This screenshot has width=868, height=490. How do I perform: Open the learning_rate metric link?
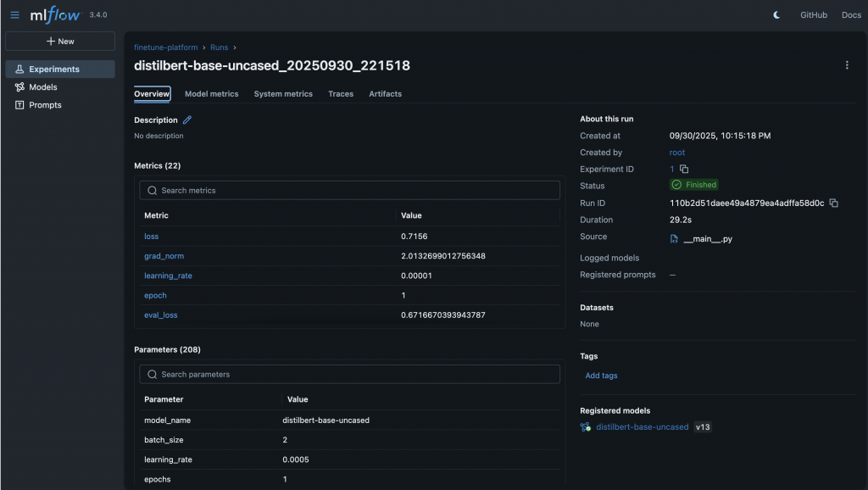point(168,276)
